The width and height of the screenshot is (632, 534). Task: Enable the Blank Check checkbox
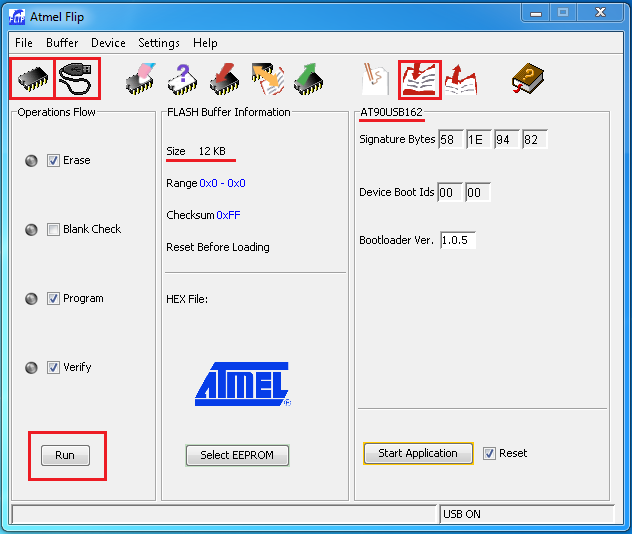(53, 229)
